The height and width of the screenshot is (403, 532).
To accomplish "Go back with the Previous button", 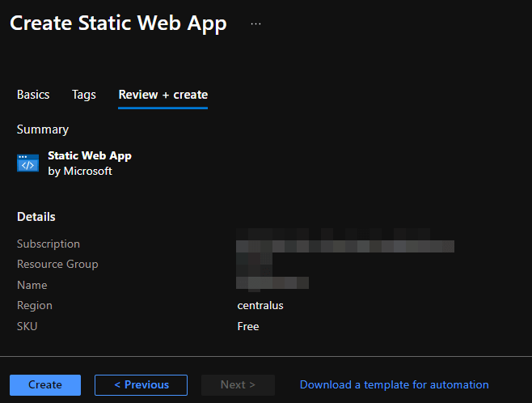I will click(x=141, y=384).
